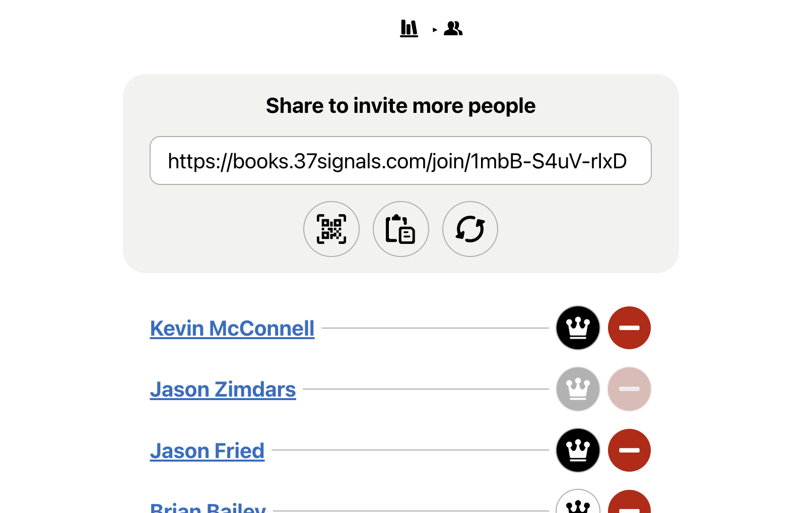Click the invite URL text field
The image size is (812, 513).
tap(400, 161)
